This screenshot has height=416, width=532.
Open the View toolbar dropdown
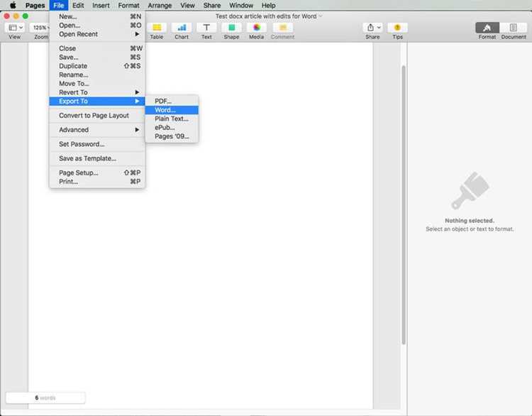(15, 28)
